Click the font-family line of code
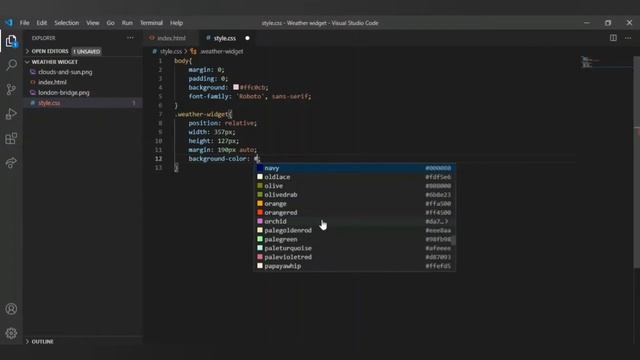 pos(249,96)
